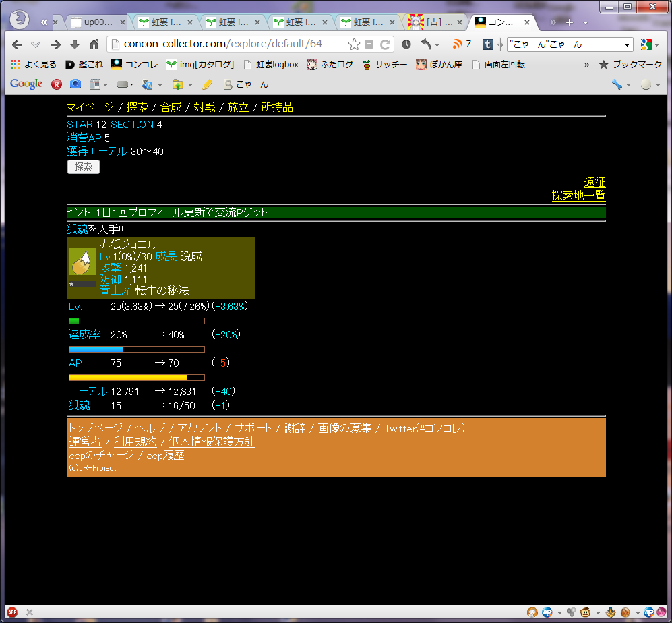Image resolution: width=672 pixels, height=623 pixels.
Task: Click the home button in browser toolbar
Action: click(x=94, y=44)
